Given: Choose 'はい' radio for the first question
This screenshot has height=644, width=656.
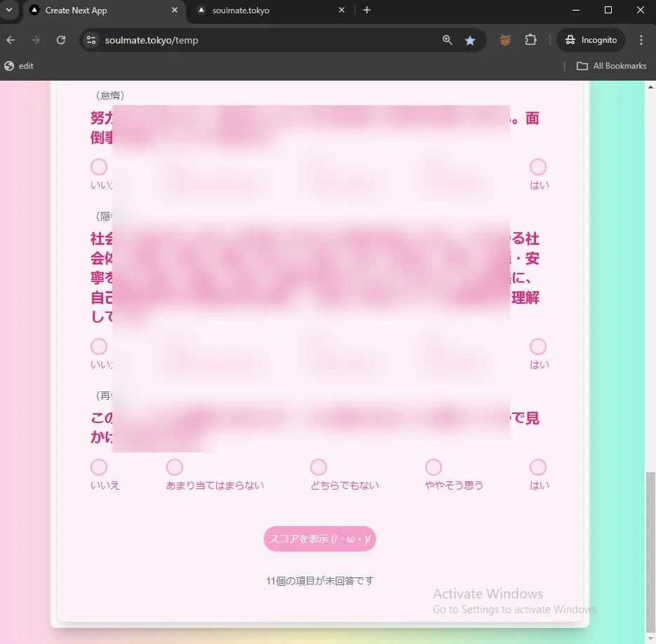Looking at the screenshot, I should 538,167.
